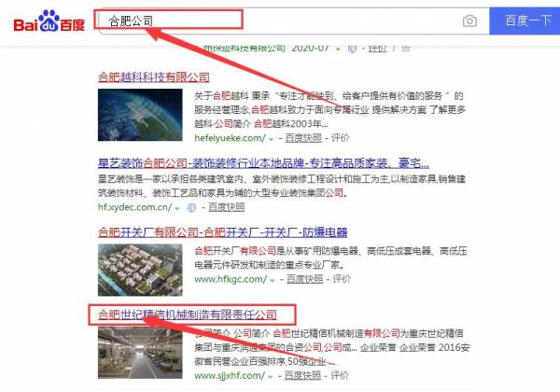The height and width of the screenshot is (392, 560).
Task: Open 星艺装饰合肥公司 result title
Action: 263,163
